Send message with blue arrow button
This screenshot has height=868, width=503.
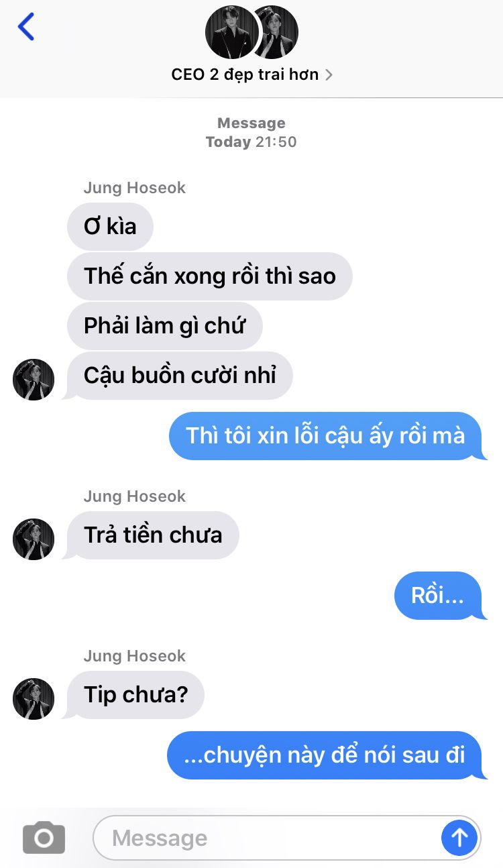click(x=459, y=837)
